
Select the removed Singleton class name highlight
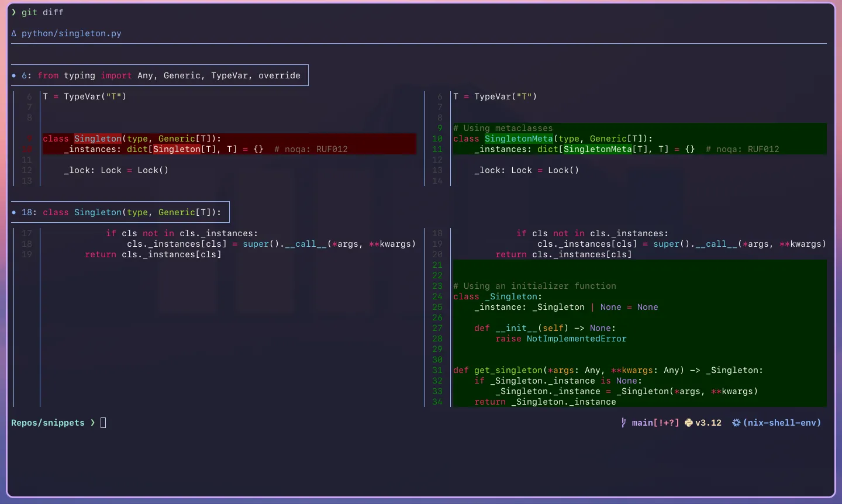click(98, 139)
